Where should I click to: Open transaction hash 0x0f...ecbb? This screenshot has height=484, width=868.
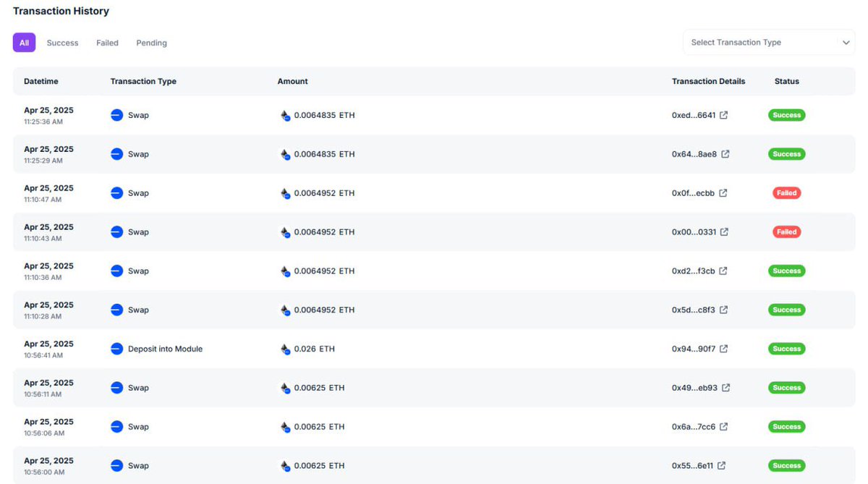point(693,193)
